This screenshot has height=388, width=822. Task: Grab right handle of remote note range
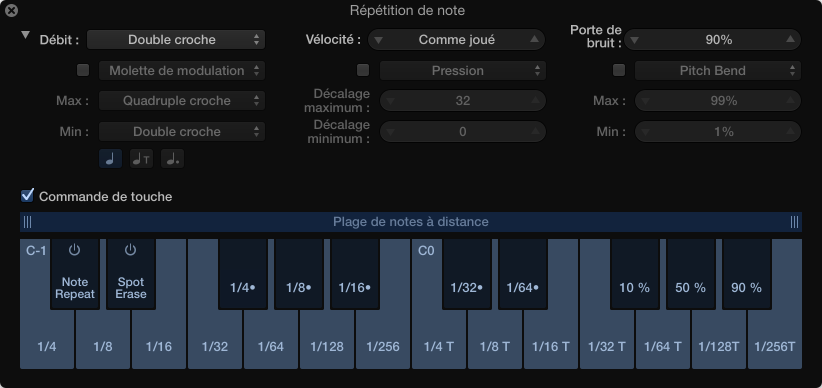pos(794,222)
